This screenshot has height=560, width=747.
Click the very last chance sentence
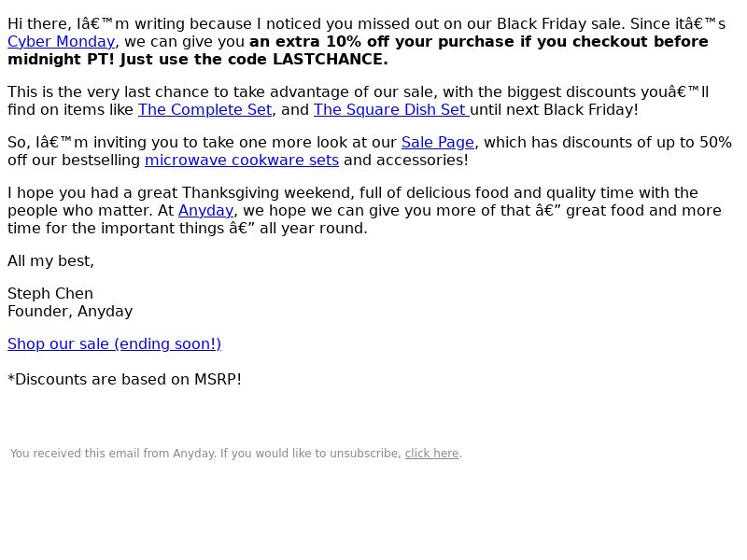pyautogui.click(x=359, y=101)
